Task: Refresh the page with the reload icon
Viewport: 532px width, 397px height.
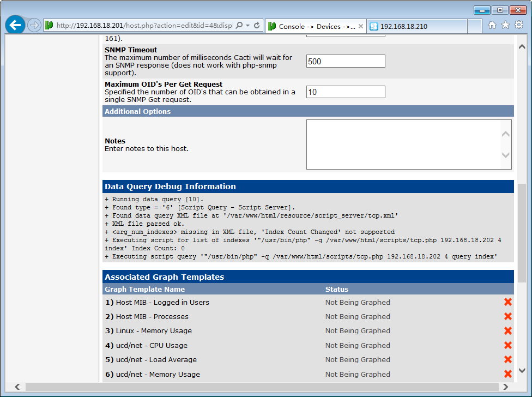Action: [x=257, y=26]
